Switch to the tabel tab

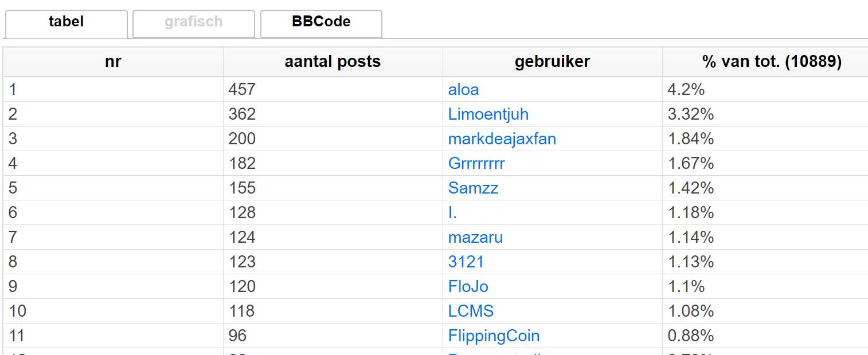click(67, 22)
